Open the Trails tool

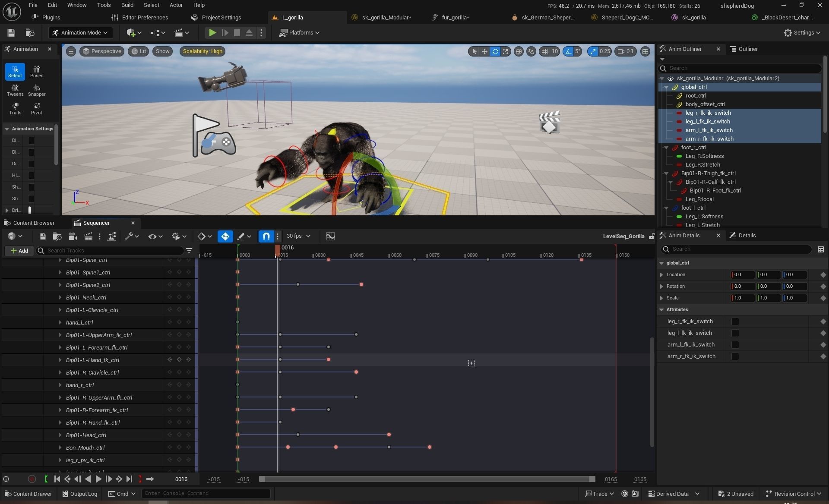click(15, 109)
